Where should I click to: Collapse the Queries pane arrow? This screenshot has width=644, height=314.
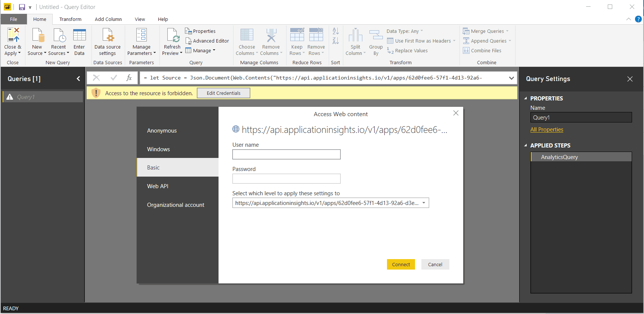78,79
